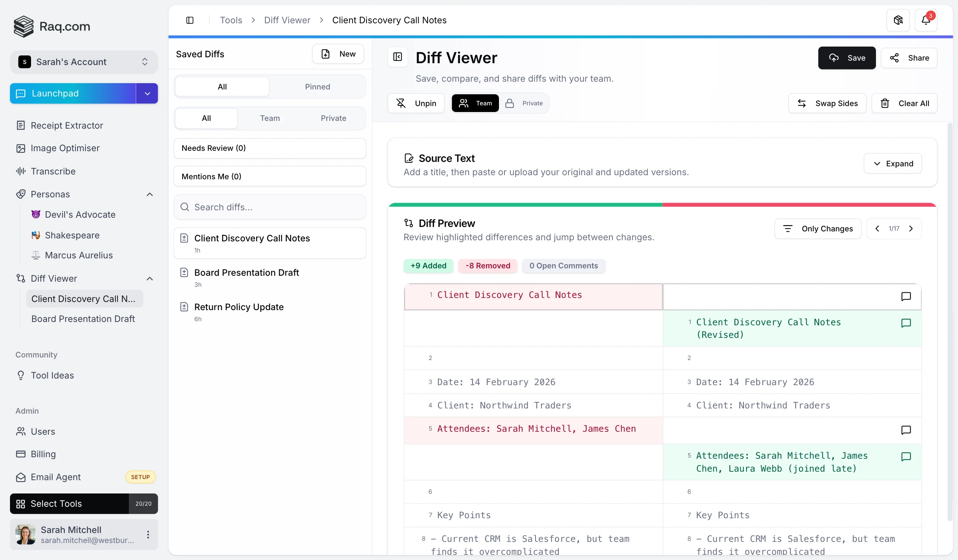Image resolution: width=958 pixels, height=560 pixels.
Task: Toggle Only Changes in Diff Preview
Action: coord(818,228)
